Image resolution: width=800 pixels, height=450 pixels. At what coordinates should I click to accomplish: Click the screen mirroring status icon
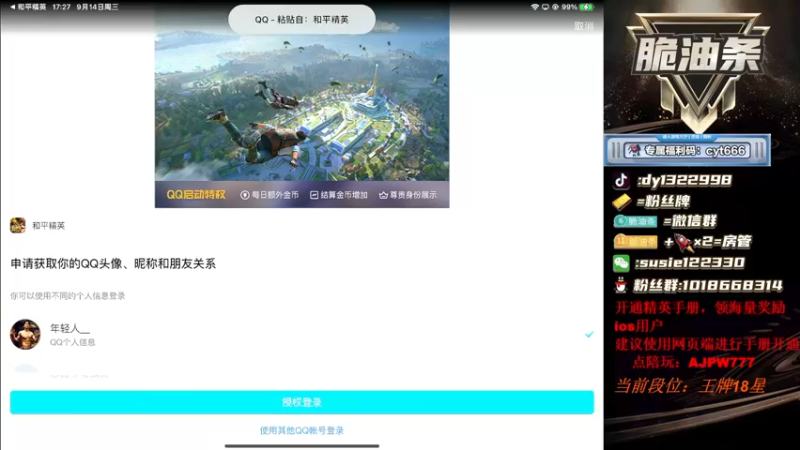[x=545, y=7]
